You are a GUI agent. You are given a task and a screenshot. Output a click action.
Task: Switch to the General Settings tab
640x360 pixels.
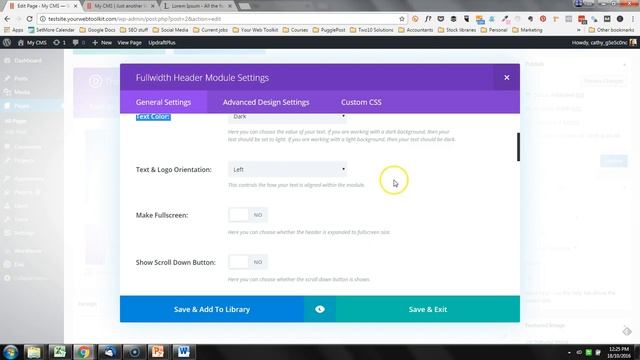[x=163, y=102]
